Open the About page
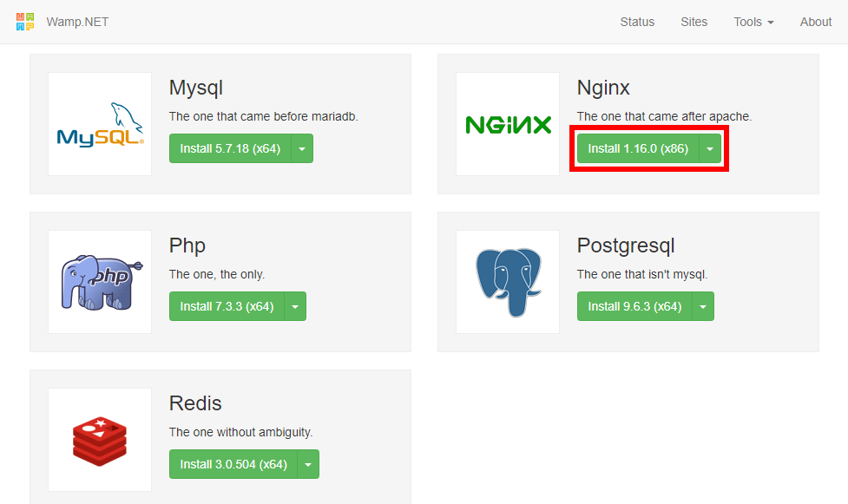 (816, 23)
